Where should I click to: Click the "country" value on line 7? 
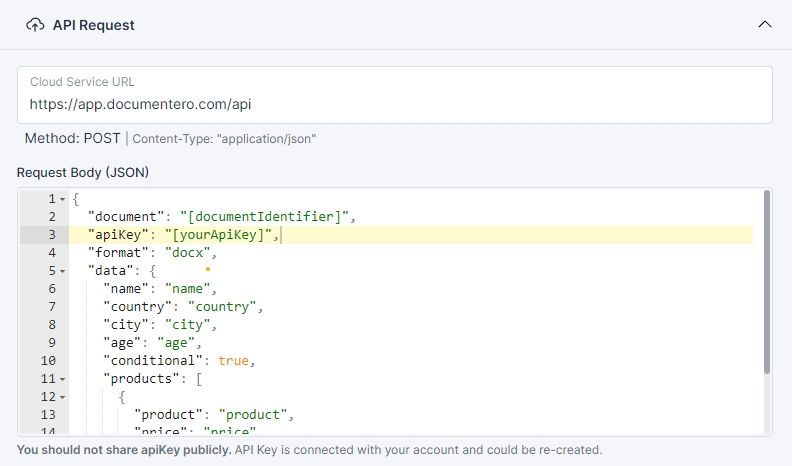pos(224,307)
